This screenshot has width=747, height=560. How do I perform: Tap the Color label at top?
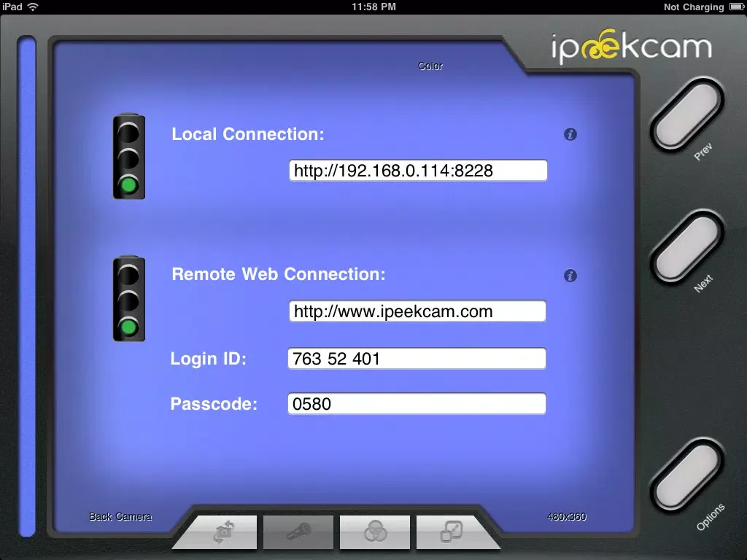point(430,66)
